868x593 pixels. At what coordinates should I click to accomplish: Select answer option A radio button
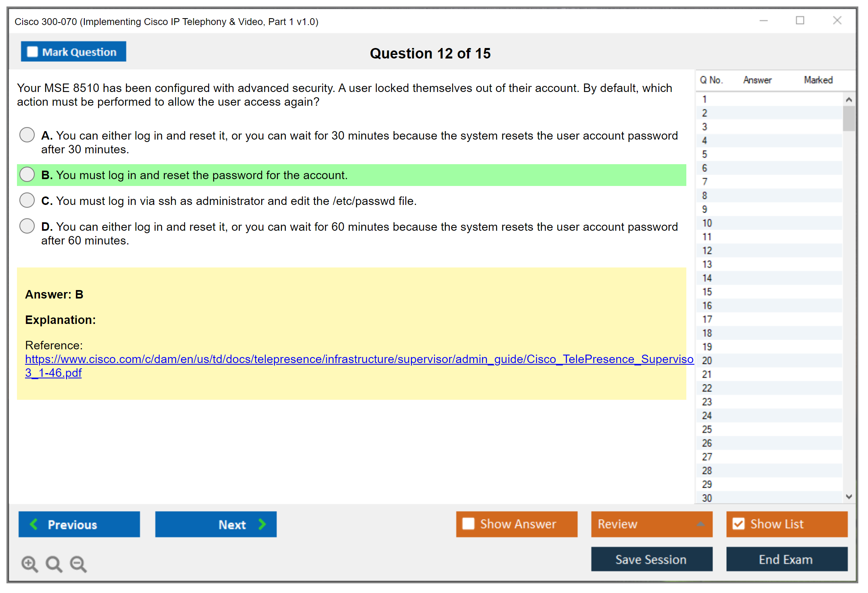(27, 135)
